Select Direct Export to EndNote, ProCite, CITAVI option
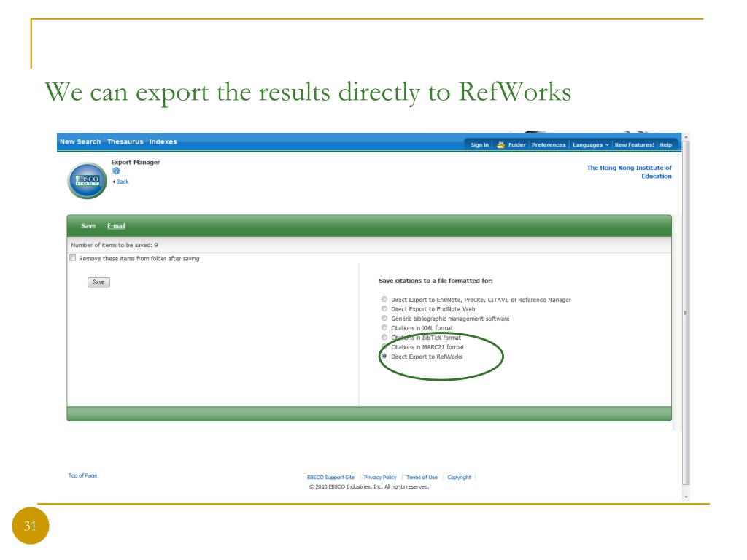This screenshot has height=560, width=747. coord(384,300)
